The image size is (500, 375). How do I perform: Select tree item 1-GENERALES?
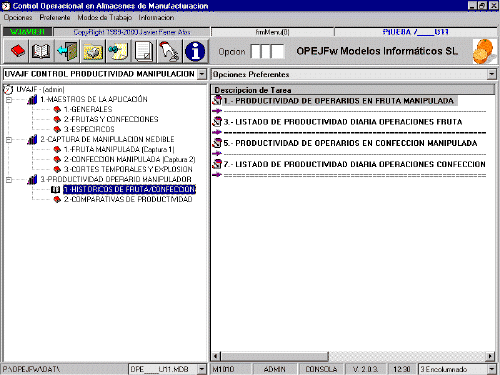pyautogui.click(x=88, y=109)
